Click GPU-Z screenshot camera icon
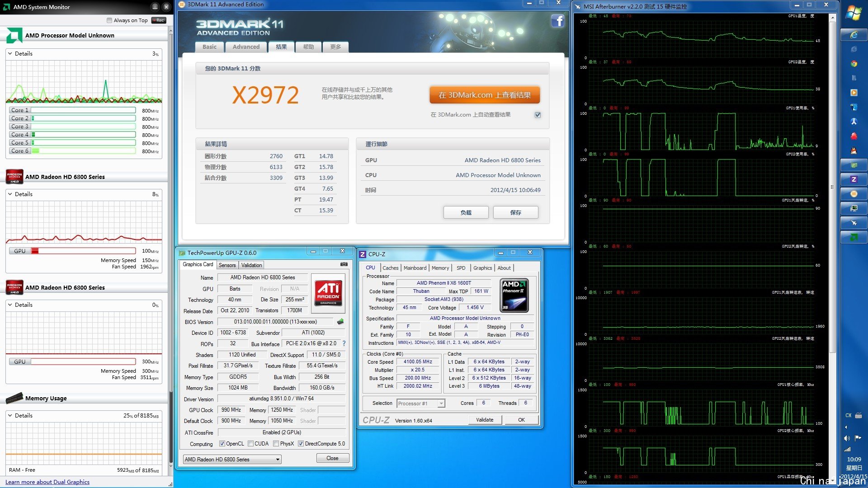868x488 pixels. coord(344,264)
